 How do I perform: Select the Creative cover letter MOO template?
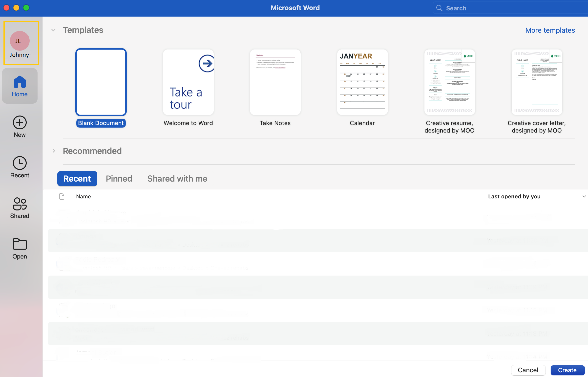tap(537, 92)
